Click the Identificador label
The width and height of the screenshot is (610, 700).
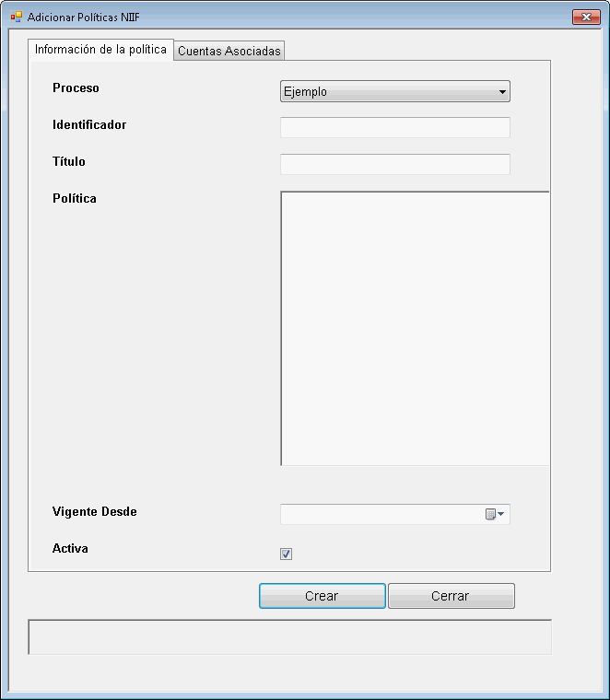tap(89, 125)
